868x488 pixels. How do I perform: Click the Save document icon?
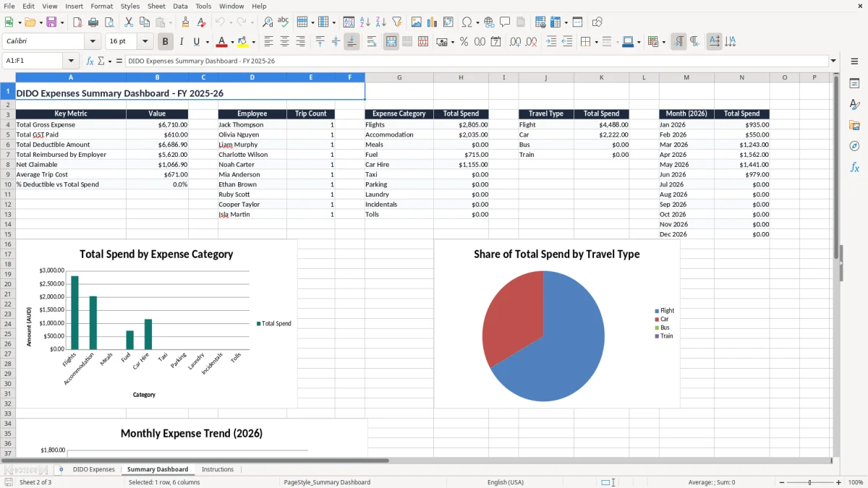pos(51,22)
